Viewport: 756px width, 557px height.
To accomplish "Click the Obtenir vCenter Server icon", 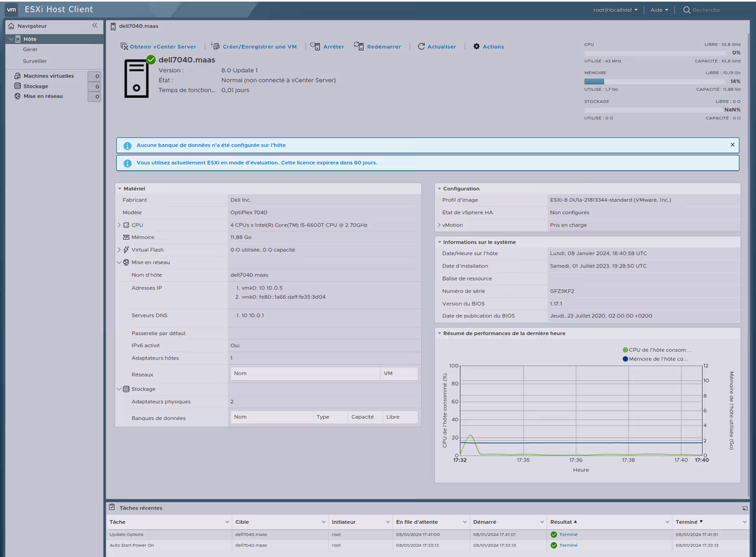I will tap(125, 47).
